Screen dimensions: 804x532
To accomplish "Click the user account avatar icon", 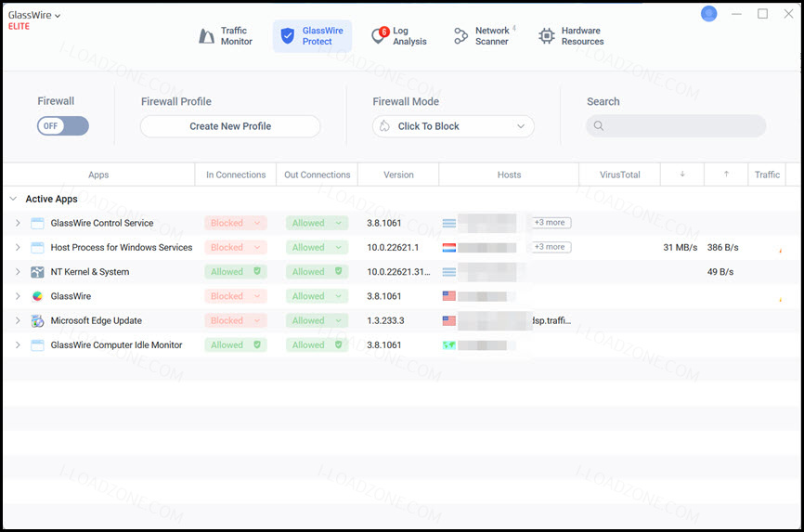I will click(708, 14).
